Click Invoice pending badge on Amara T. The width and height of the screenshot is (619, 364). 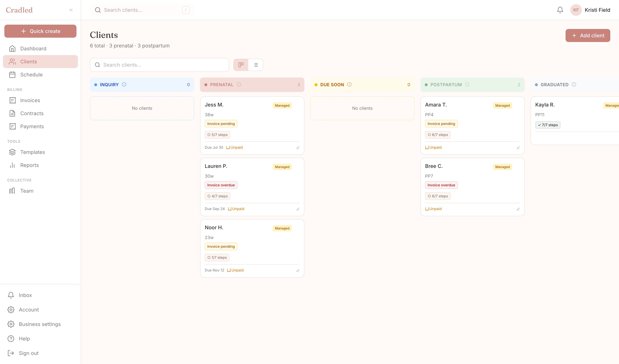[x=441, y=124]
